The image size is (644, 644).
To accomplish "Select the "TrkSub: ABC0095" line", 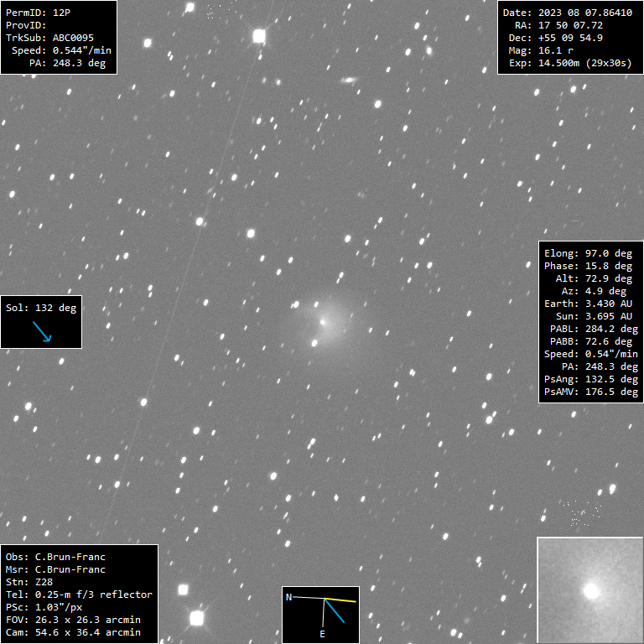I will [49, 38].
